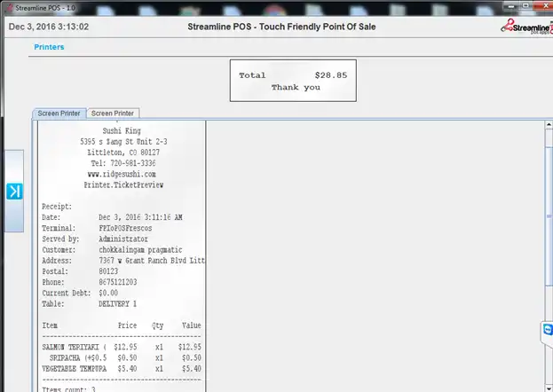The image size is (553, 392).
Task: Click the Tel: 720-981-3336 line
Action: point(123,163)
